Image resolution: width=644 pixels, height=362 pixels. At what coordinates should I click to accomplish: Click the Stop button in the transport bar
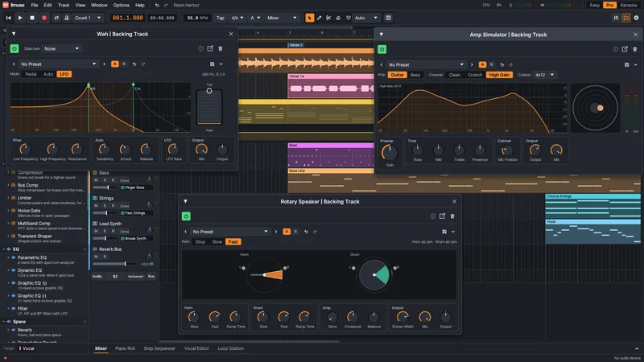tap(32, 18)
